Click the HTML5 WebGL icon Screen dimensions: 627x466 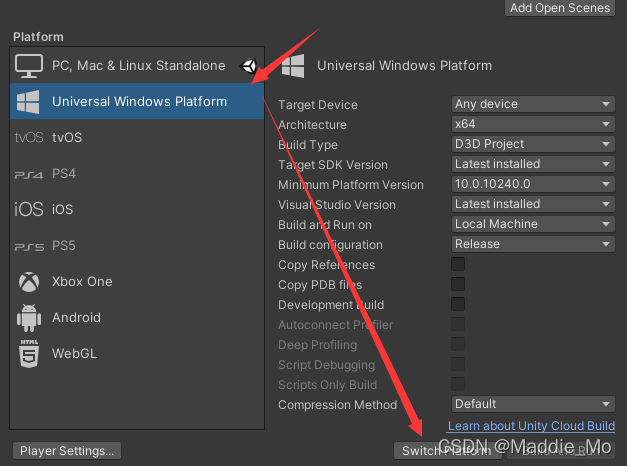(29, 354)
